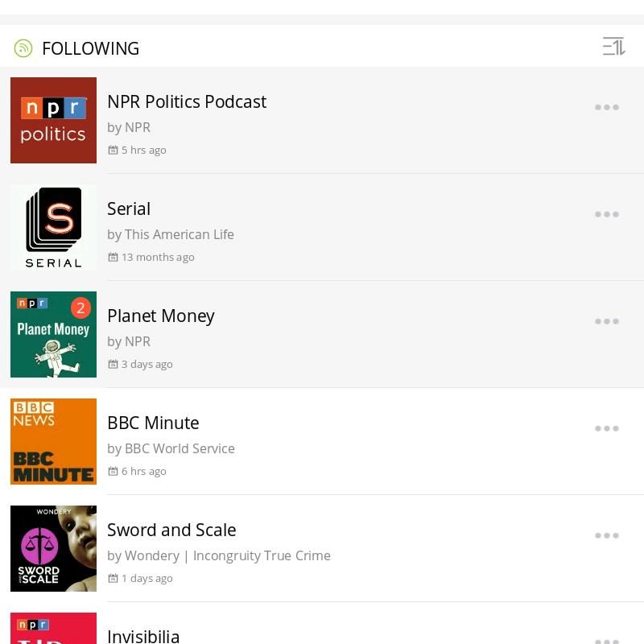Open the Serial podcast artwork
The width and height of the screenshot is (644, 644).
pyautogui.click(x=53, y=227)
